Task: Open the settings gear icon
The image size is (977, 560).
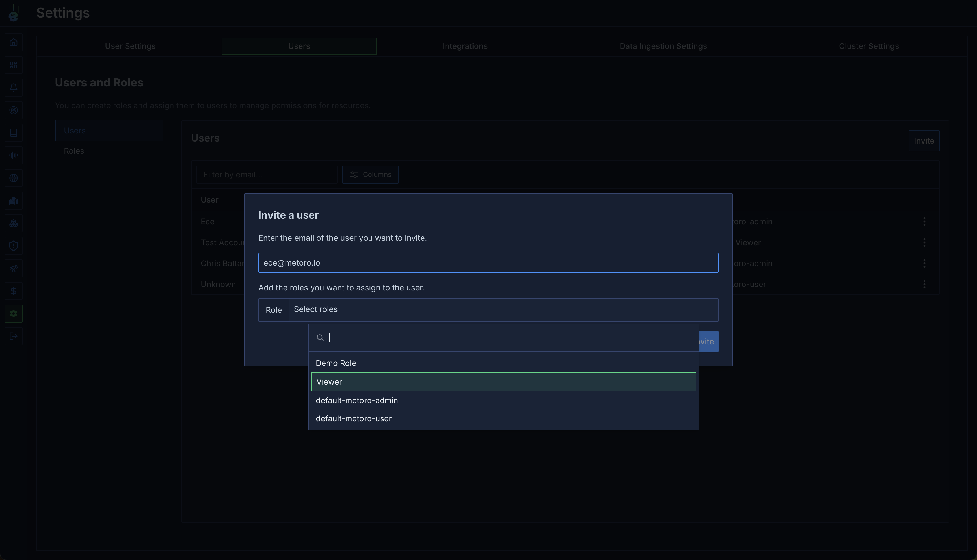Action: (x=14, y=314)
